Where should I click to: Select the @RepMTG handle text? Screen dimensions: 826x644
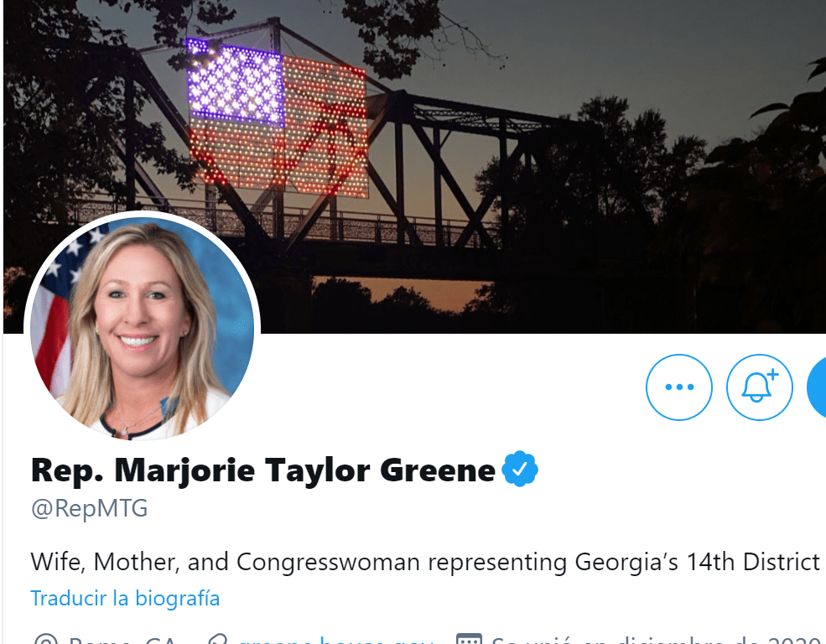(x=90, y=509)
